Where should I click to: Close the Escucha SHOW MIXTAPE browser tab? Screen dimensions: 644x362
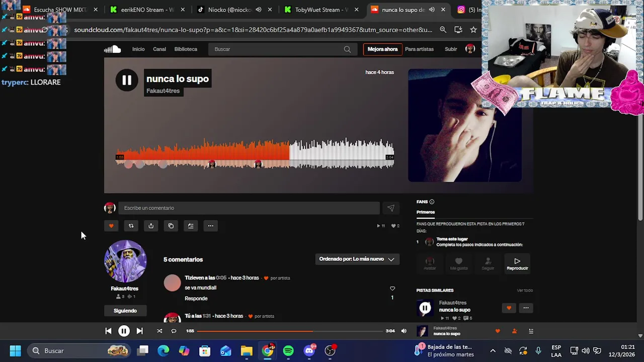(96, 10)
